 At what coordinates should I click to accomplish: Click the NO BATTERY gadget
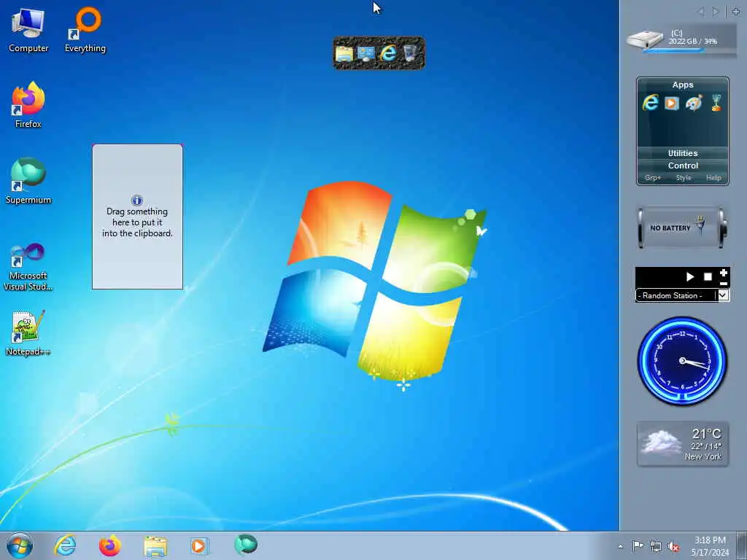(x=682, y=227)
